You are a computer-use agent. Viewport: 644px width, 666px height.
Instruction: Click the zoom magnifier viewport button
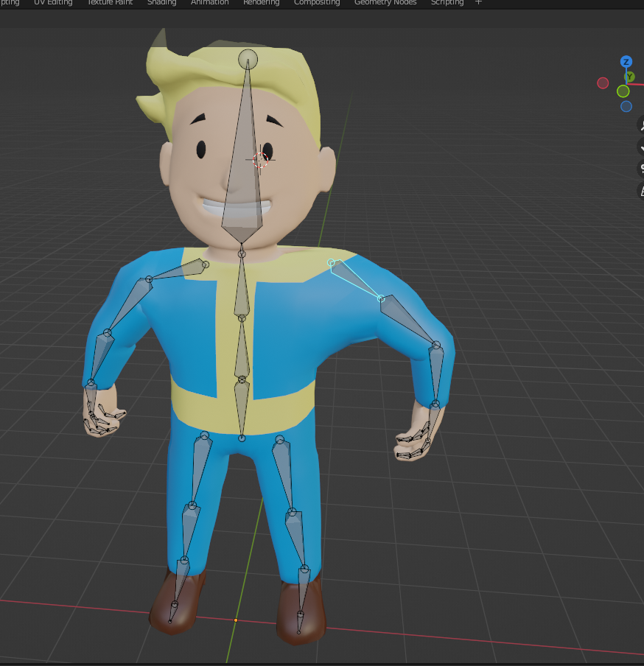[640, 125]
